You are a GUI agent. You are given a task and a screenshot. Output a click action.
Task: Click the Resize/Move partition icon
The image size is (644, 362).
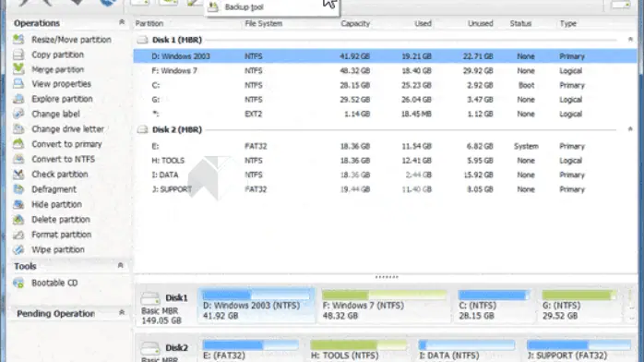pyautogui.click(x=18, y=40)
